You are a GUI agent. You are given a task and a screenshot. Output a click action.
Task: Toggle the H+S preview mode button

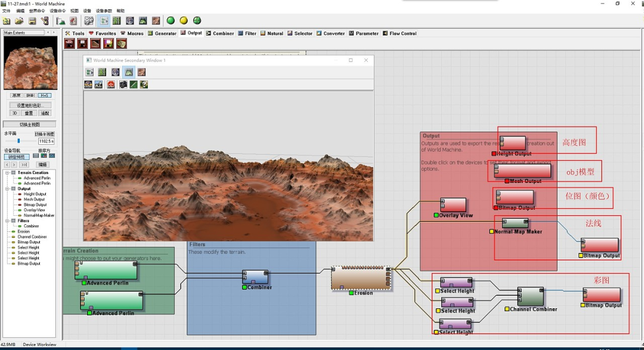click(44, 95)
